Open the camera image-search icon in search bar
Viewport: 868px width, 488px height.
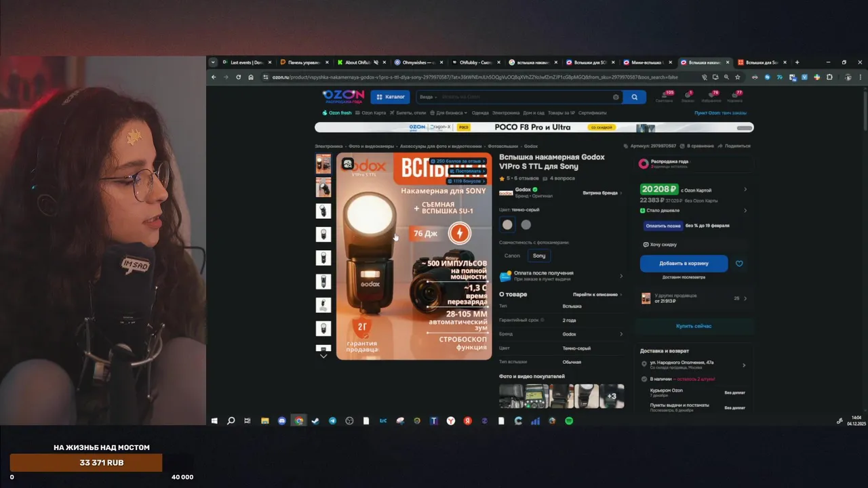pyautogui.click(x=616, y=97)
